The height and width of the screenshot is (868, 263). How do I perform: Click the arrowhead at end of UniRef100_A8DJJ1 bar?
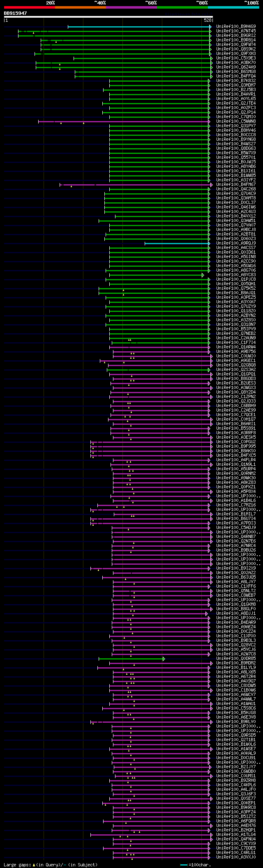coord(207,614)
